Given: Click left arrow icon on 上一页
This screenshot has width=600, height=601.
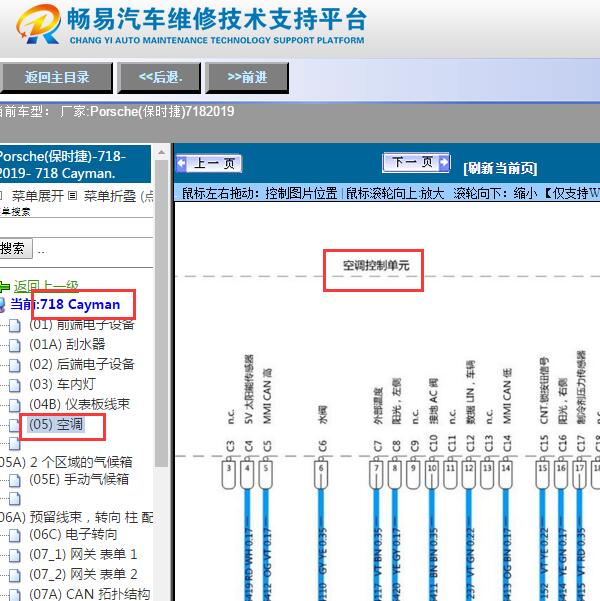Looking at the screenshot, I should [x=181, y=164].
